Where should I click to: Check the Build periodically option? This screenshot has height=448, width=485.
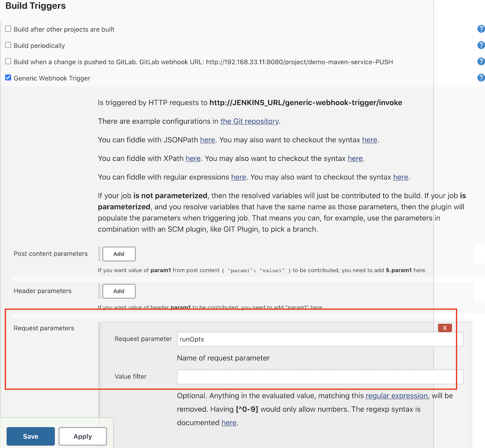tap(8, 45)
